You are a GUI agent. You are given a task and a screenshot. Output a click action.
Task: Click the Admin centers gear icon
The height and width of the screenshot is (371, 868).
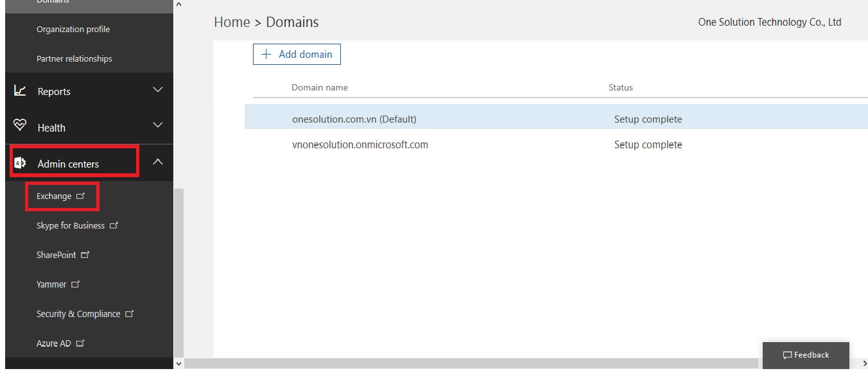click(20, 163)
